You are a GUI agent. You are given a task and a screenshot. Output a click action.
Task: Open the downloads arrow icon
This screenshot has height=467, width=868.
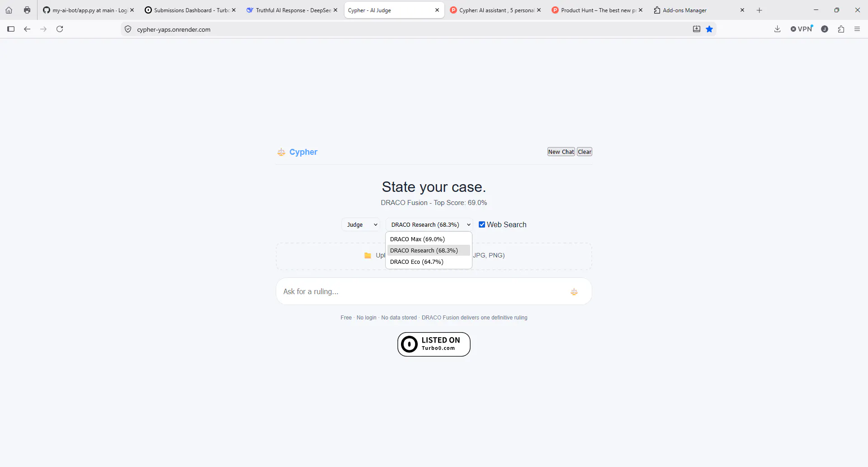(x=777, y=29)
